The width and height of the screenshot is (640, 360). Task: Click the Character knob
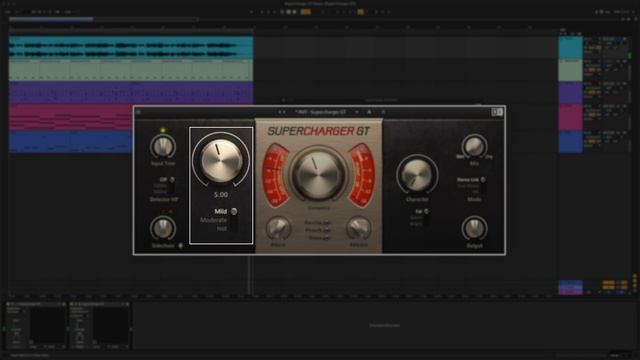(x=417, y=175)
